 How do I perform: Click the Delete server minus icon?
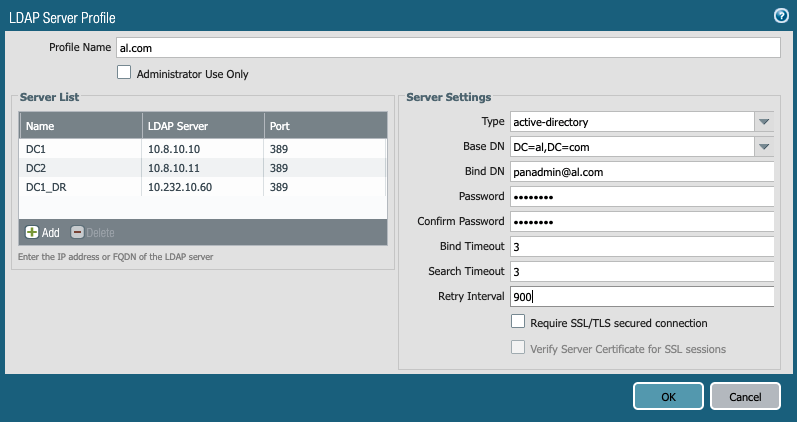[x=77, y=232]
